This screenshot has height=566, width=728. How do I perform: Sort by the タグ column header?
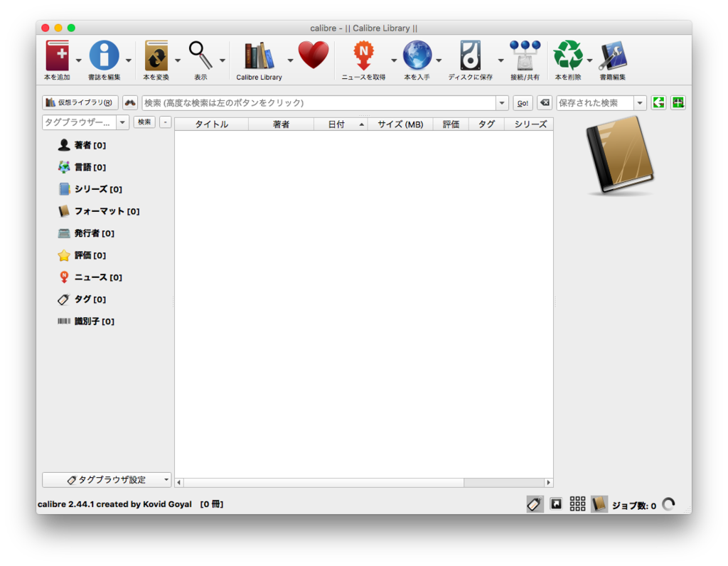pyautogui.click(x=486, y=124)
